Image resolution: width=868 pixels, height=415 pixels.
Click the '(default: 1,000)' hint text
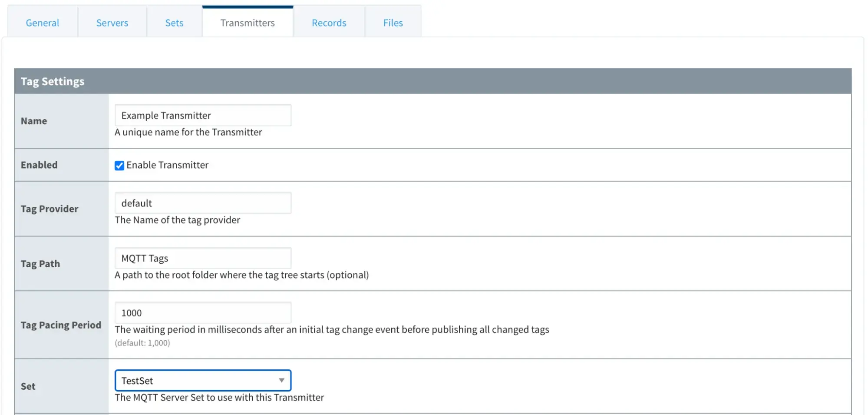click(142, 343)
